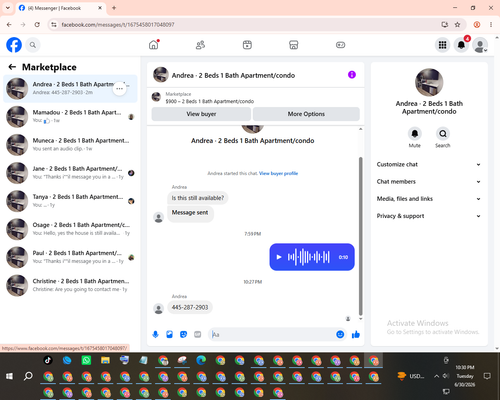
Task: Click the message Aa input field
Action: (272, 334)
